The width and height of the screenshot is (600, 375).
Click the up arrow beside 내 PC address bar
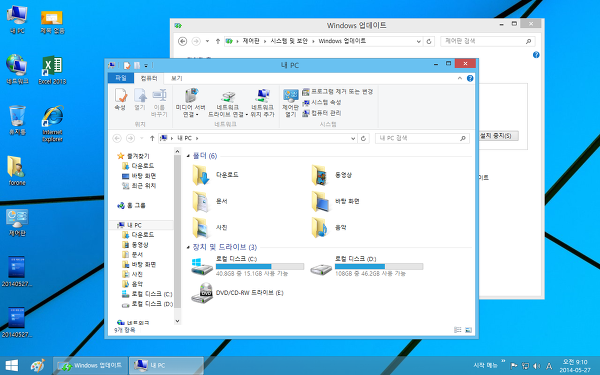(x=152, y=138)
